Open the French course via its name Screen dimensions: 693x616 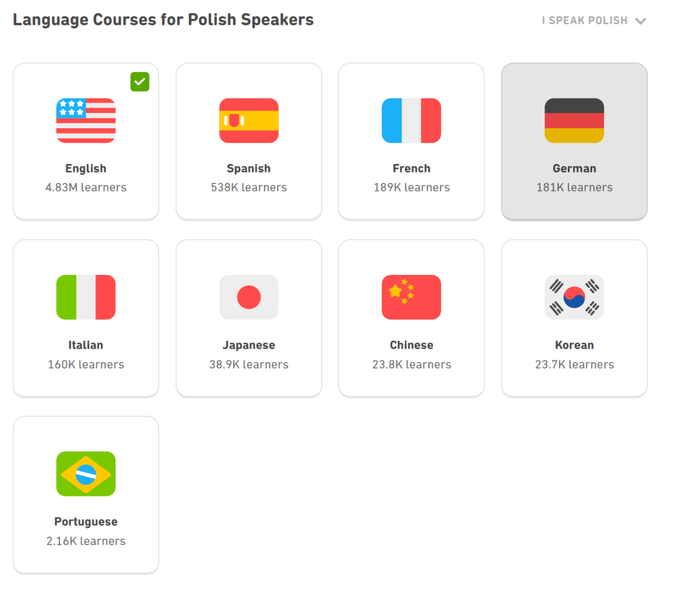click(x=411, y=169)
